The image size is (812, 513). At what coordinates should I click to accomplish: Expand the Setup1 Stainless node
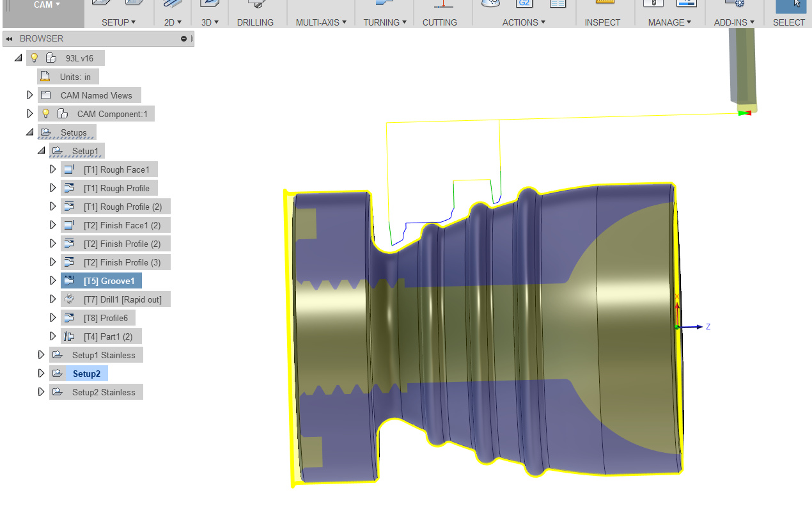[41, 355]
